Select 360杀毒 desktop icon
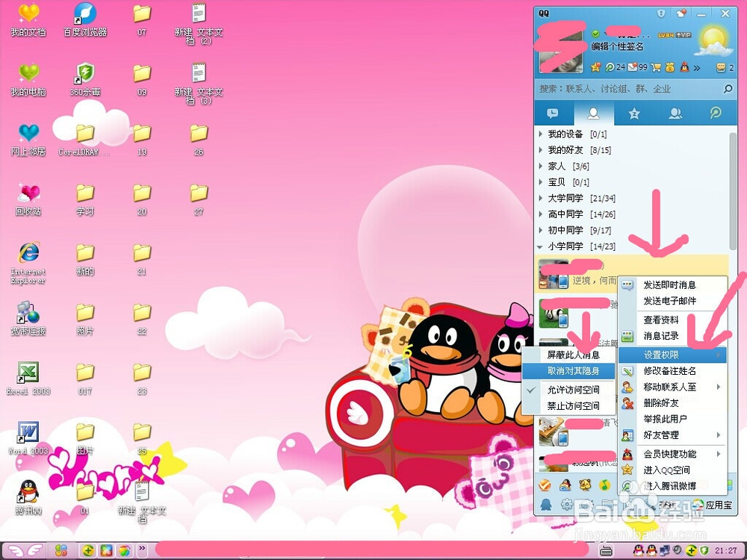The width and height of the screenshot is (747, 560). tap(85, 79)
